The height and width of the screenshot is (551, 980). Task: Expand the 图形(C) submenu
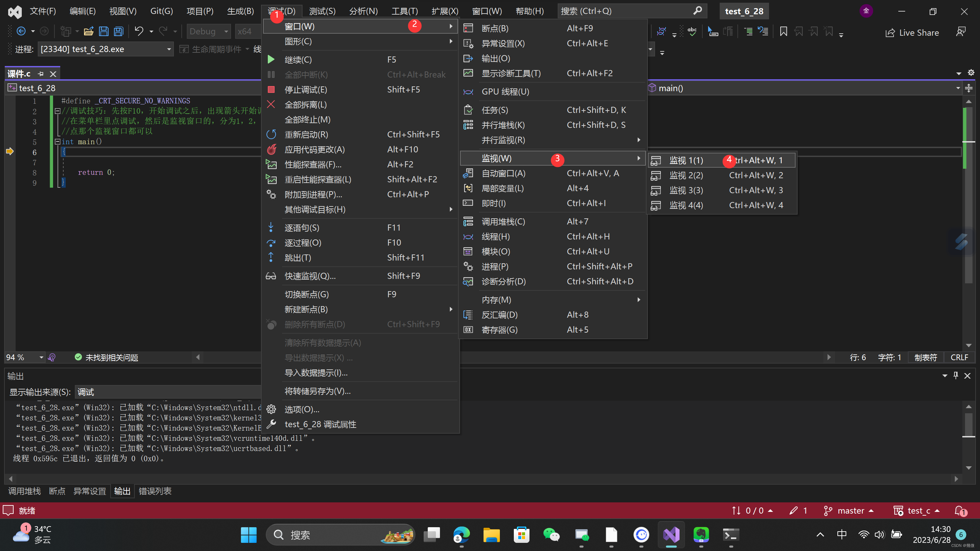[x=360, y=41]
